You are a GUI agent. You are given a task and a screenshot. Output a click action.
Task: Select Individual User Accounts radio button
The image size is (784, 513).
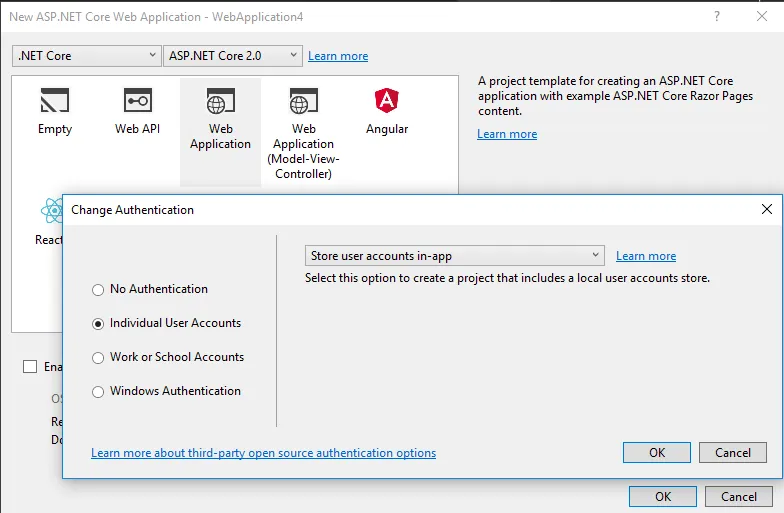click(98, 324)
